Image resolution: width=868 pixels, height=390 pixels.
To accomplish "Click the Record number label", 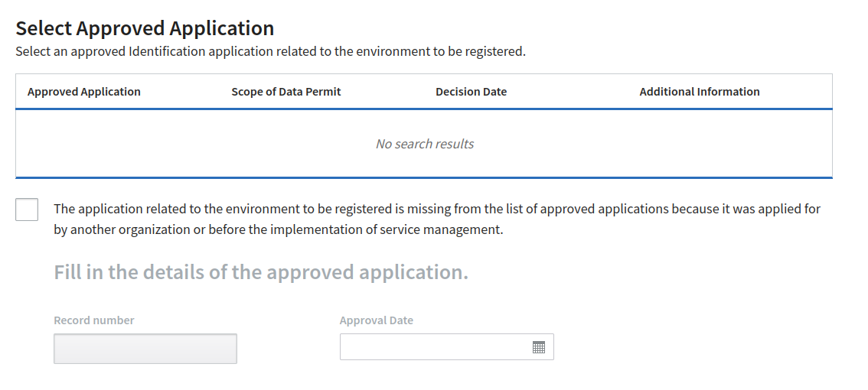I will [93, 320].
